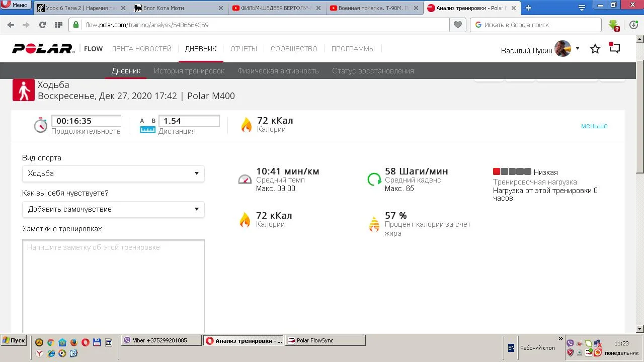Click the red walking sport icon
Image resolution: width=644 pixels, height=362 pixels.
coord(24,90)
